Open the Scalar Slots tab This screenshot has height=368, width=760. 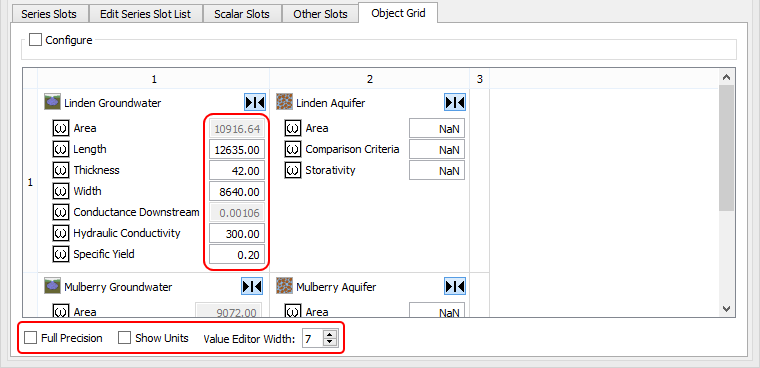[242, 14]
